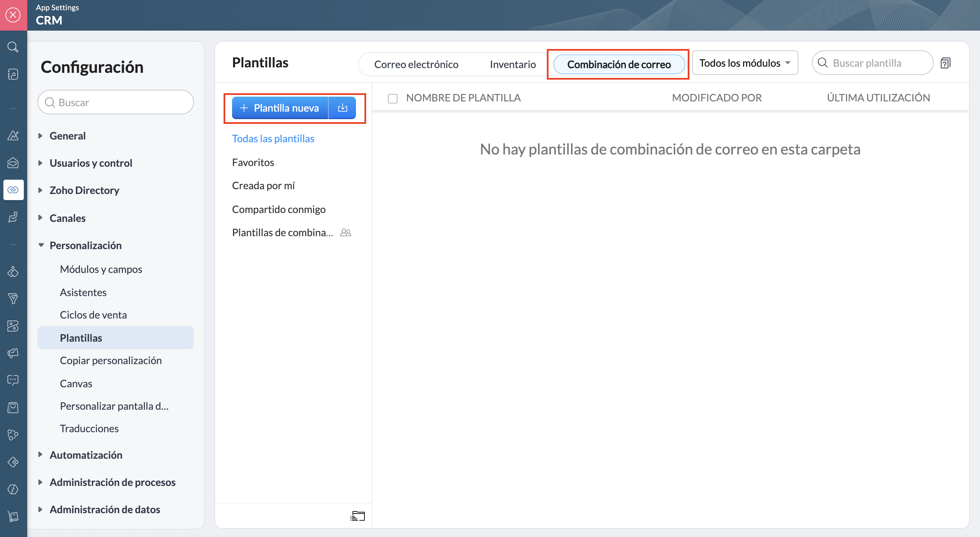
Task: Open the hand with checkmark icon in rail
Action: tap(13, 217)
